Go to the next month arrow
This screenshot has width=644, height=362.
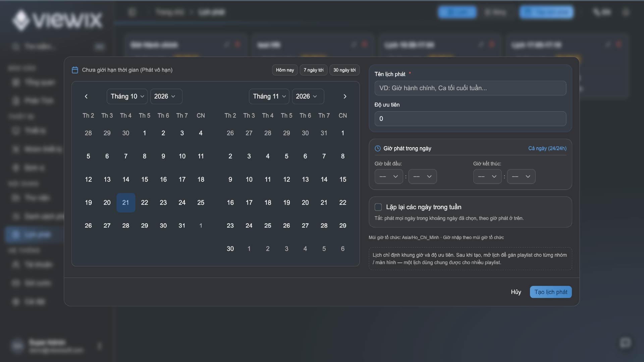tap(345, 97)
